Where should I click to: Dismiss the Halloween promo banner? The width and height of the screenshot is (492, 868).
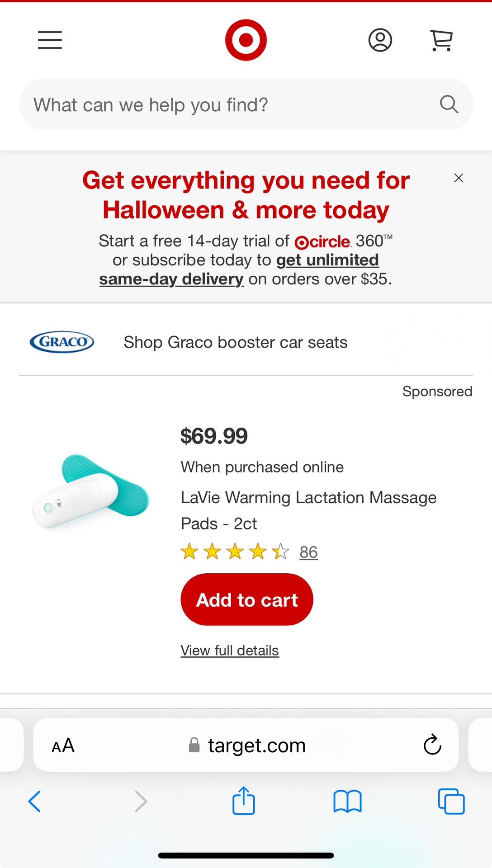click(x=459, y=178)
